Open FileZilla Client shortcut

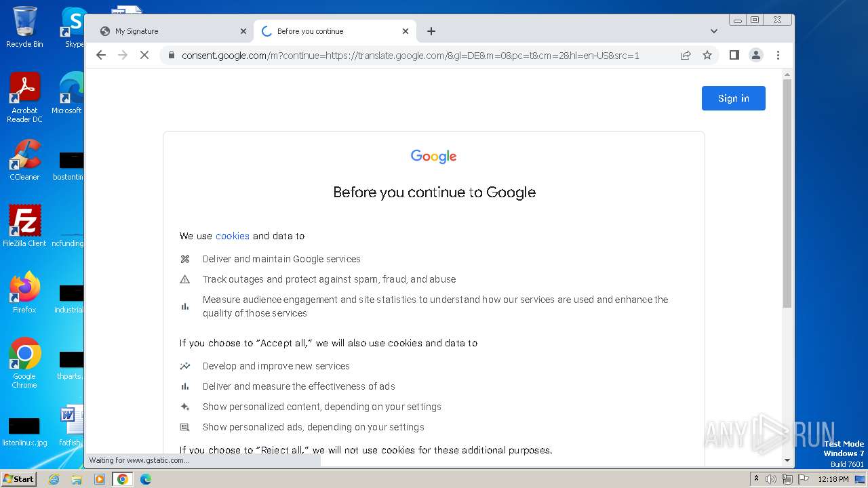(24, 226)
